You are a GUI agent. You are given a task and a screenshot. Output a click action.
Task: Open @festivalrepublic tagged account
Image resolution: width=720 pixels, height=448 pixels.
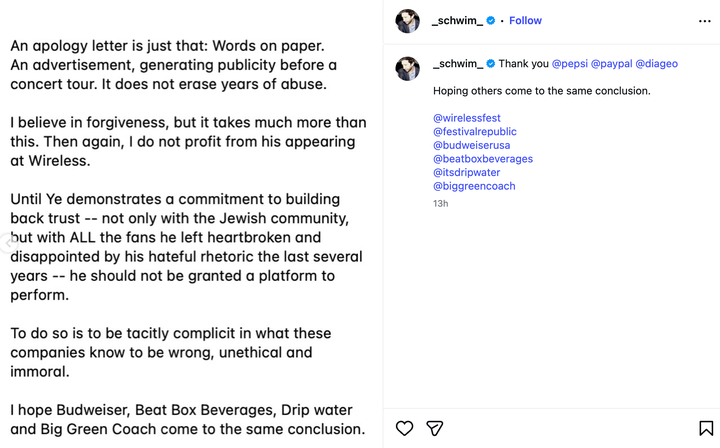[475, 132]
